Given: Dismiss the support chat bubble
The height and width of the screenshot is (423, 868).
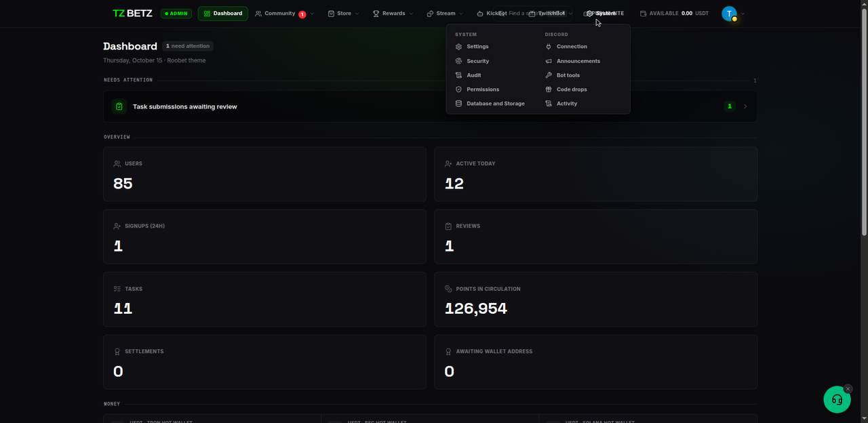Looking at the screenshot, I should tap(848, 388).
